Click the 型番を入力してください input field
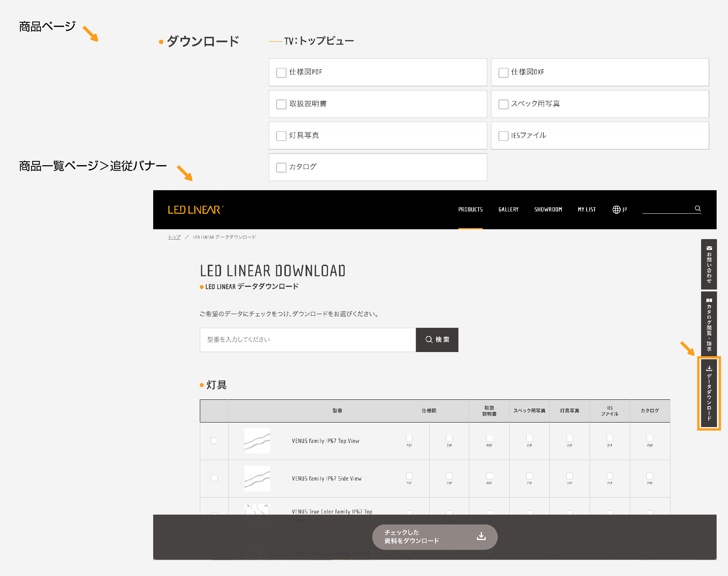This screenshot has height=576, width=728. click(308, 340)
